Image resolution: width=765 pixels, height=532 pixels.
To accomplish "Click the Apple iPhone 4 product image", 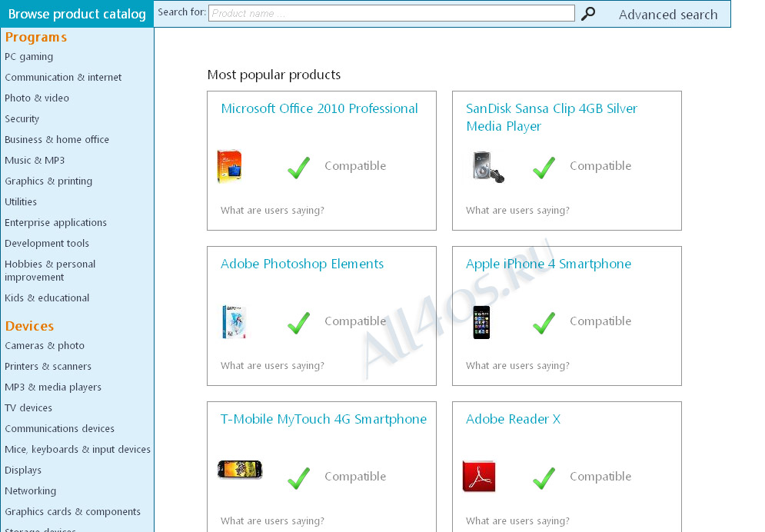I will pyautogui.click(x=481, y=322).
